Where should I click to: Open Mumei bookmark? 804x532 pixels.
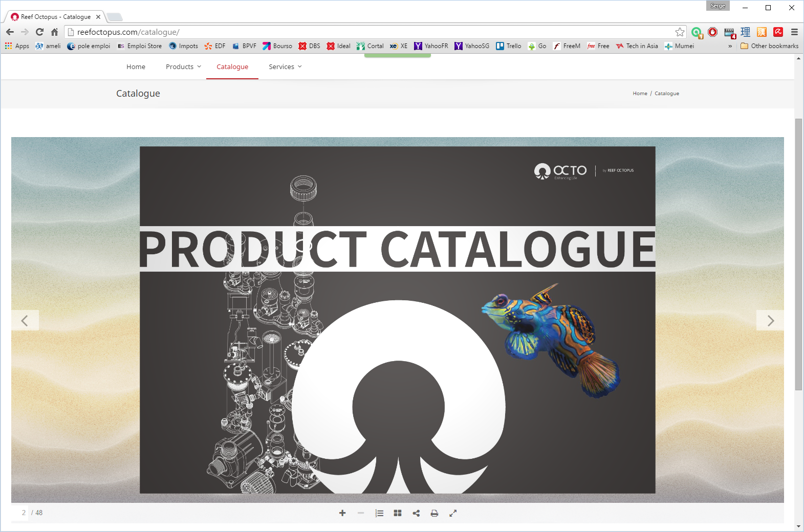tap(679, 46)
